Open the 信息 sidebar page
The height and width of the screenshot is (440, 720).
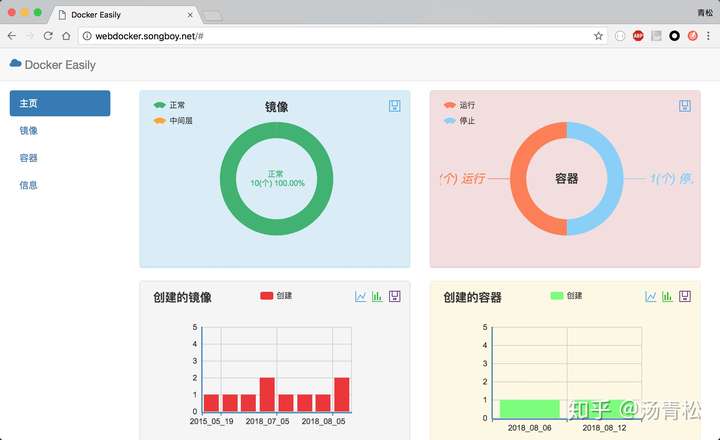point(28,185)
